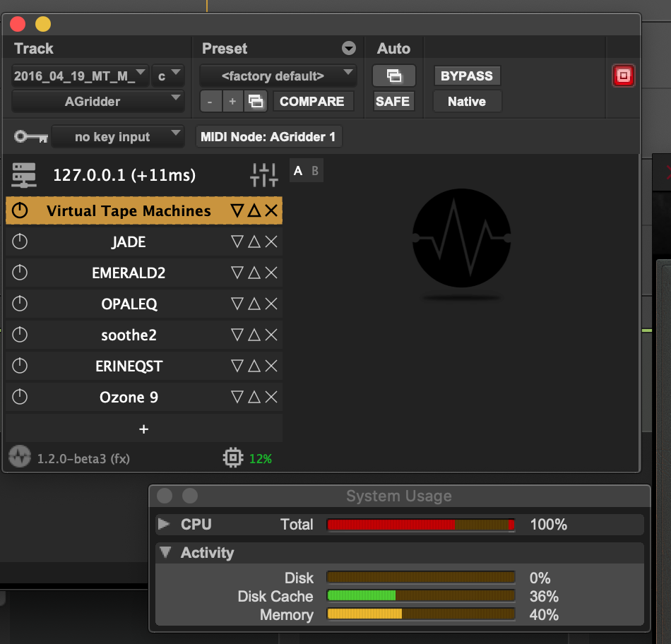Click previous preset minus button
The height and width of the screenshot is (644, 671).
click(x=210, y=102)
